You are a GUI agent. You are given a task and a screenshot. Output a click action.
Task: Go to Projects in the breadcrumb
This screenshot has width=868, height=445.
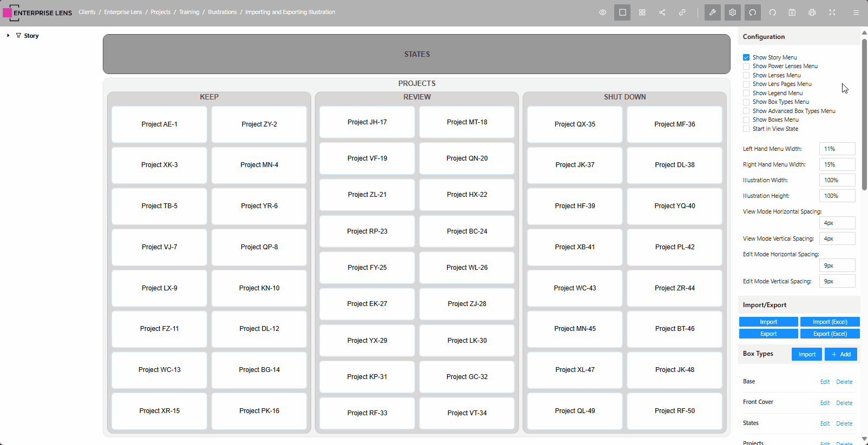pos(161,12)
